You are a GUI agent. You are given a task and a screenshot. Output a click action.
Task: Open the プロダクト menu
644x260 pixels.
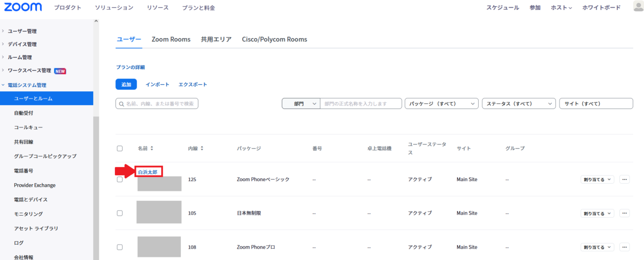[67, 8]
